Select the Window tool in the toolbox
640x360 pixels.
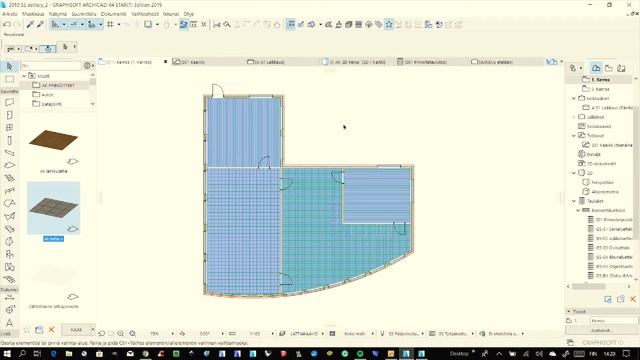9,128
